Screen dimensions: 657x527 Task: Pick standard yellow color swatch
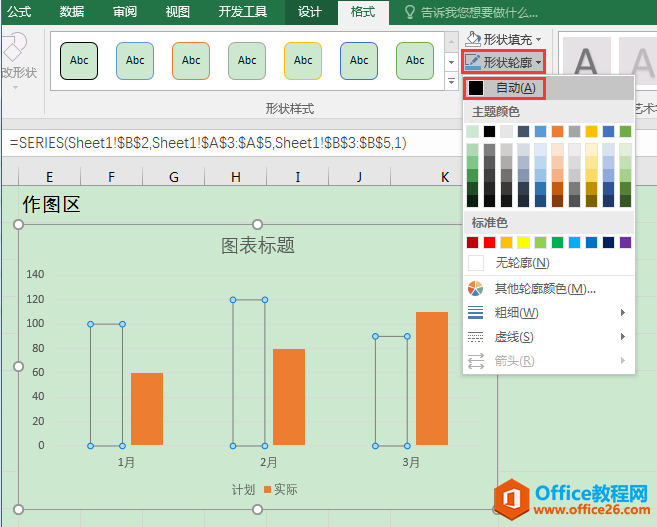523,243
